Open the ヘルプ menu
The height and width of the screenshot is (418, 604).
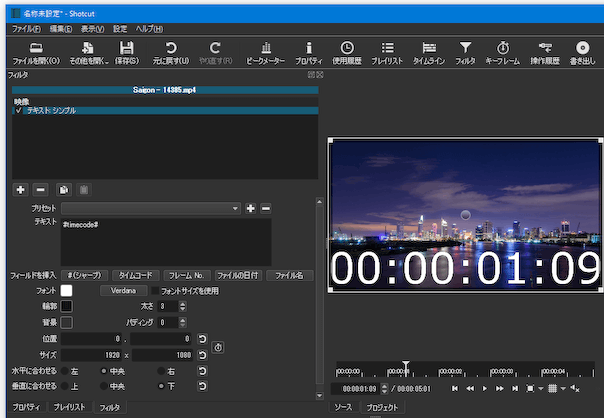point(149,29)
